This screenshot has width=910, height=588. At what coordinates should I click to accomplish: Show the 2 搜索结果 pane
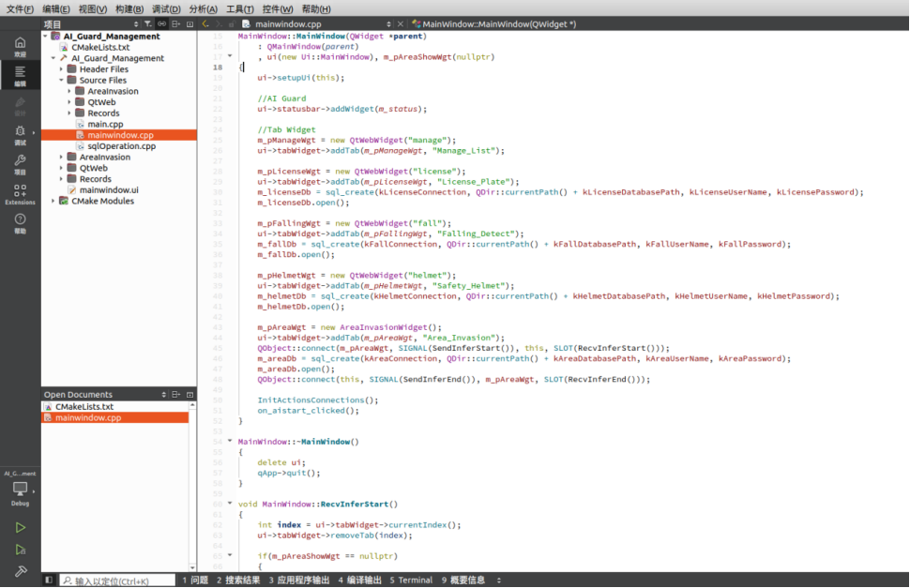coord(238,580)
